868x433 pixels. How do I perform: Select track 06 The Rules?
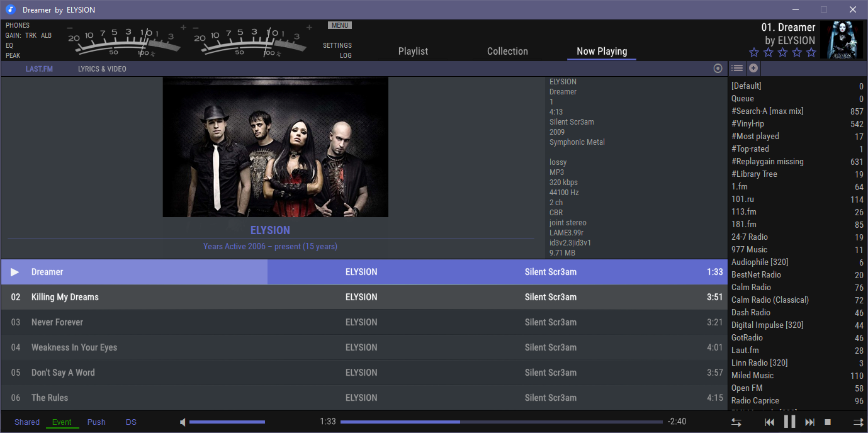(x=364, y=398)
